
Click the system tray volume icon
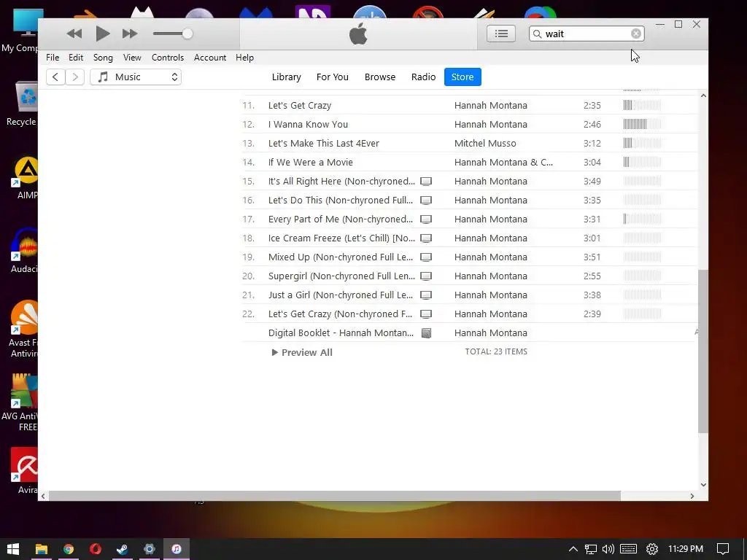608,549
